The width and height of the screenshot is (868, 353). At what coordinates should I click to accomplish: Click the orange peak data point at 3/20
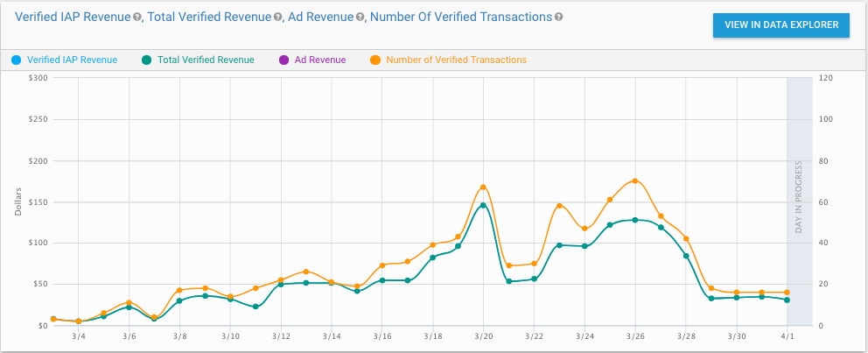point(483,187)
